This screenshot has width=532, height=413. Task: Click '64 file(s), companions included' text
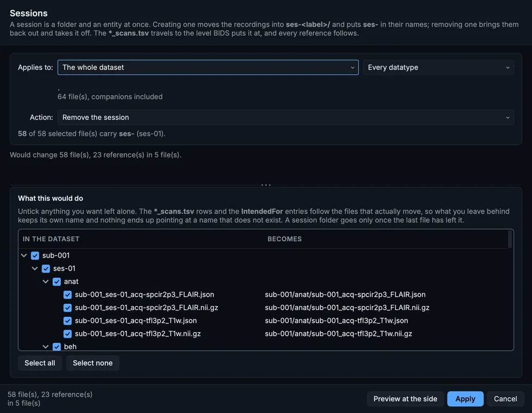(110, 97)
